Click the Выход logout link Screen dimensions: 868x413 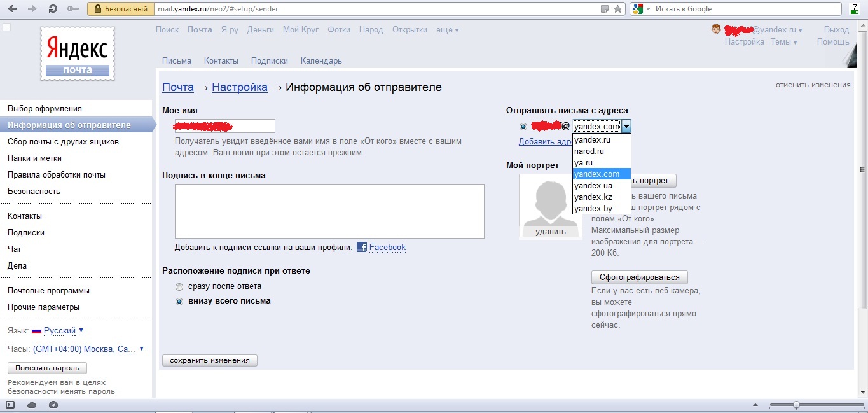(x=836, y=30)
